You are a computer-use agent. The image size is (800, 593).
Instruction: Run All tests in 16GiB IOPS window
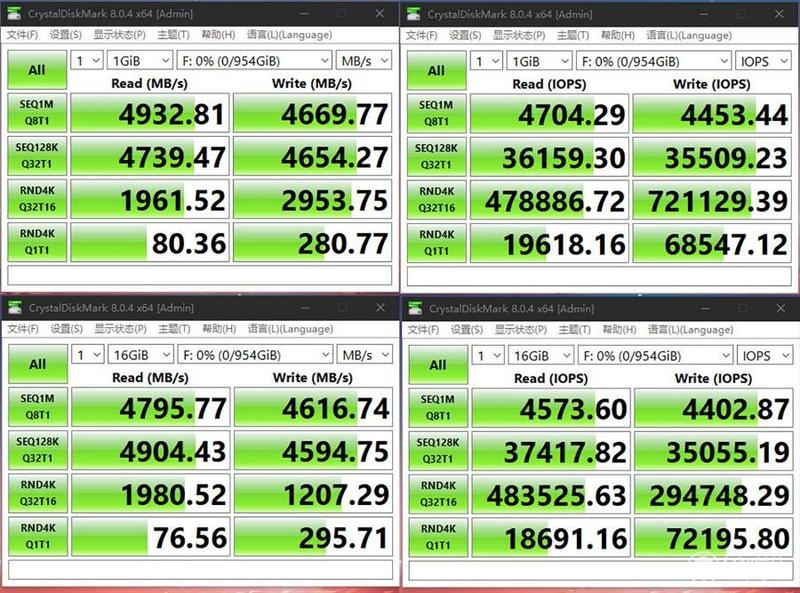point(438,365)
